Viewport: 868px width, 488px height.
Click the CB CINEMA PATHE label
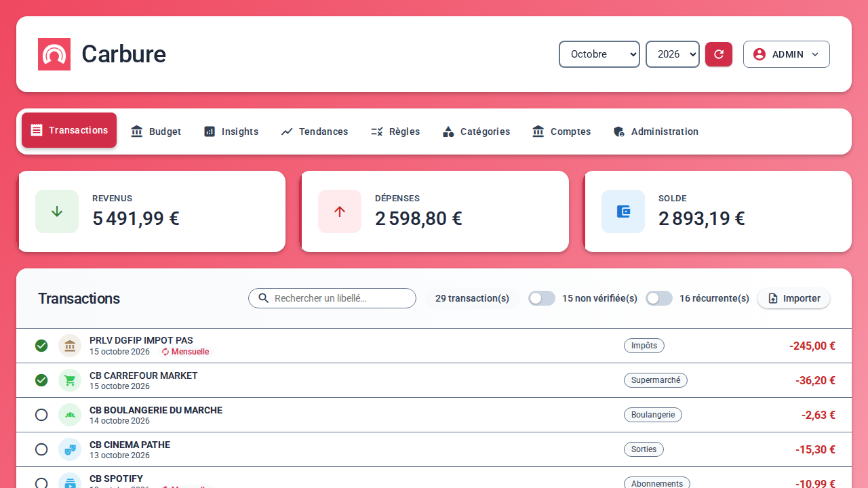[x=130, y=445]
